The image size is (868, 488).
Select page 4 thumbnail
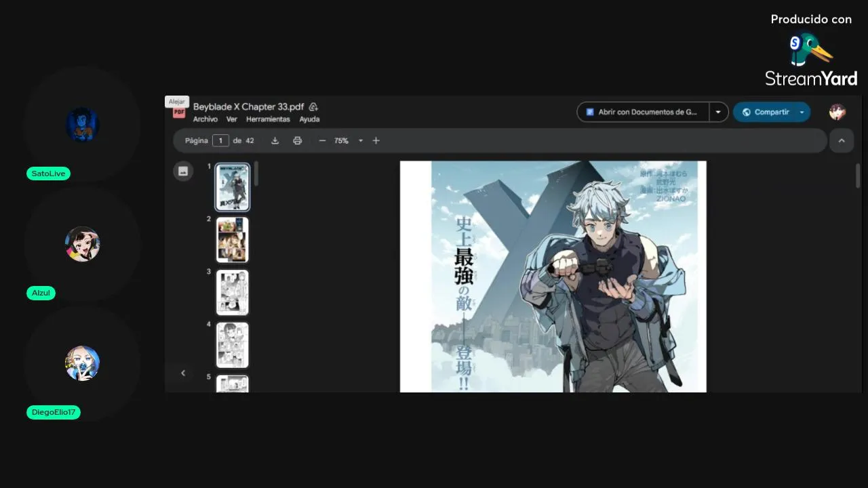click(x=233, y=345)
